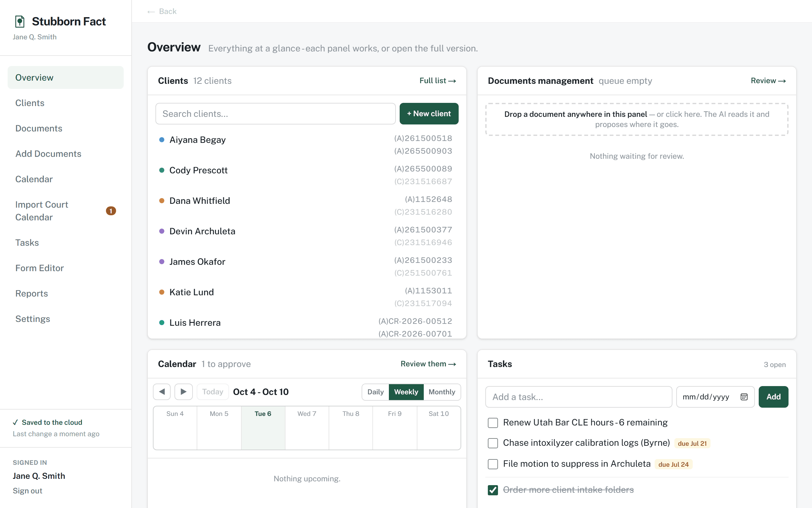Click Saved to the cloud status

[48, 422]
